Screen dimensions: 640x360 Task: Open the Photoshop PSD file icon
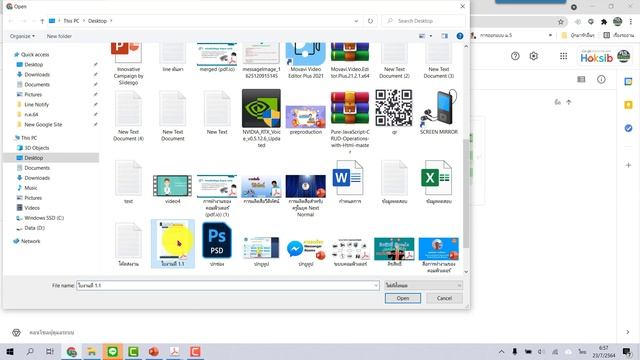pos(217,240)
